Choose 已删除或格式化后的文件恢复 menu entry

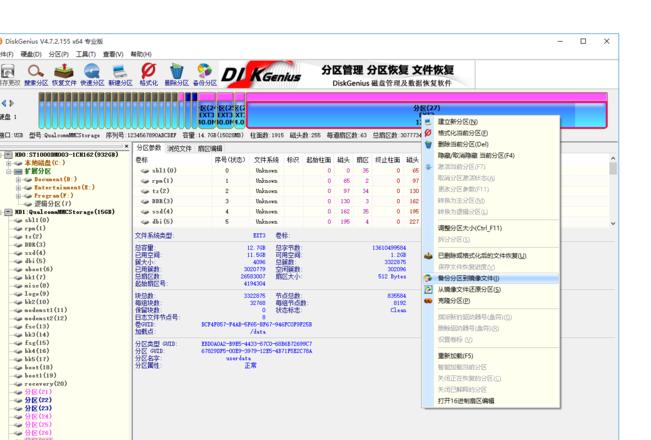coord(491,256)
